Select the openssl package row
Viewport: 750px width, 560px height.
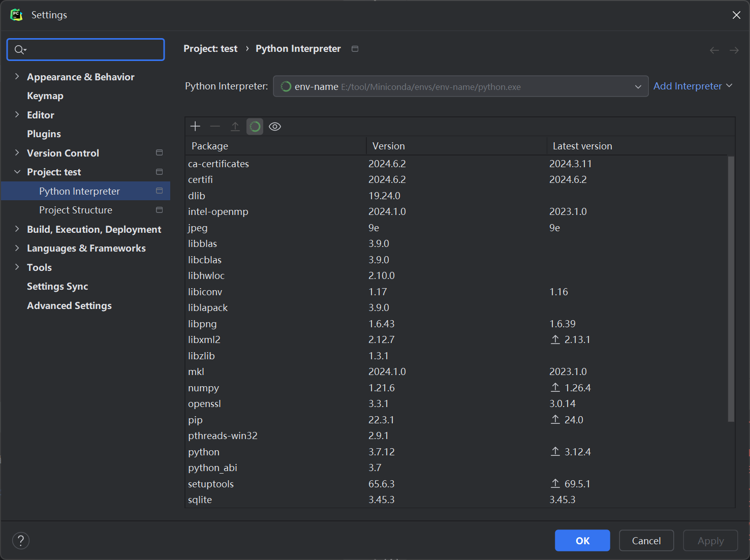pos(456,403)
